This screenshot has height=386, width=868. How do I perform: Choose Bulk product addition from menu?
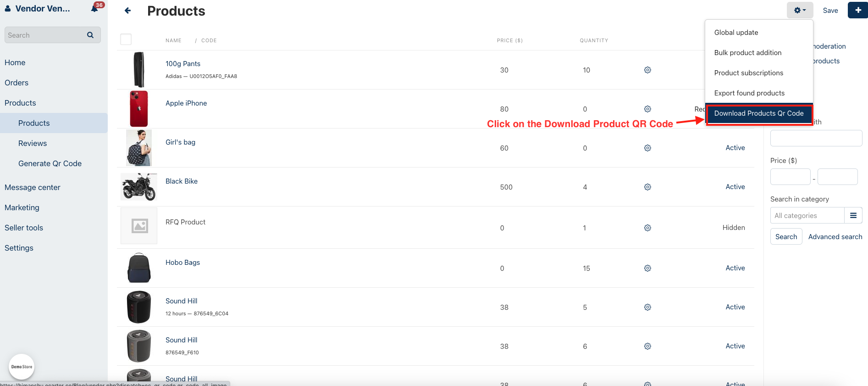[747, 53]
